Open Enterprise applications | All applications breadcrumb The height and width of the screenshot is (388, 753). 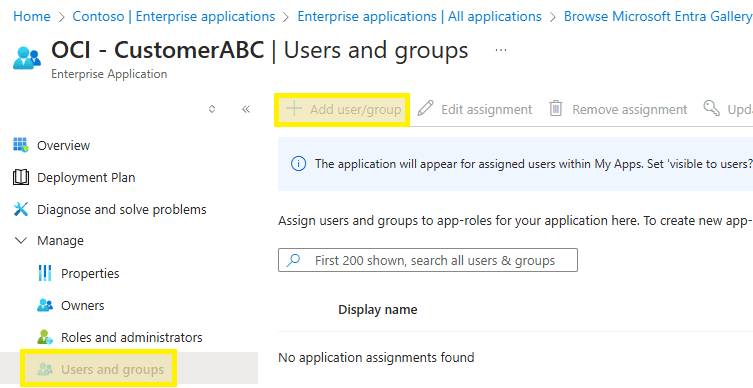point(420,16)
